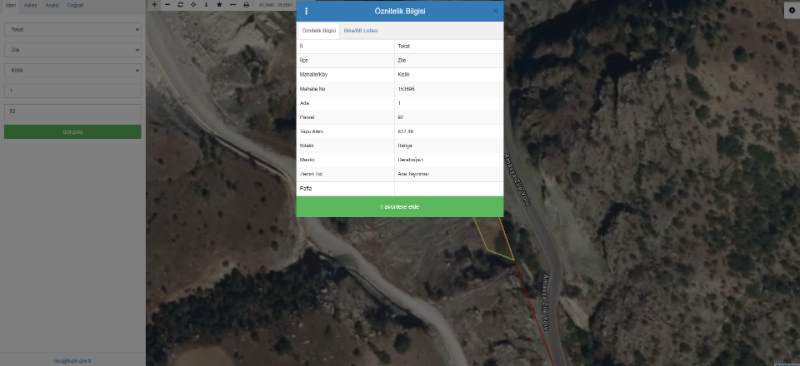Switch to the Bina/BB Listesi tab
Image resolution: width=800 pixels, height=366 pixels.
coord(361,31)
